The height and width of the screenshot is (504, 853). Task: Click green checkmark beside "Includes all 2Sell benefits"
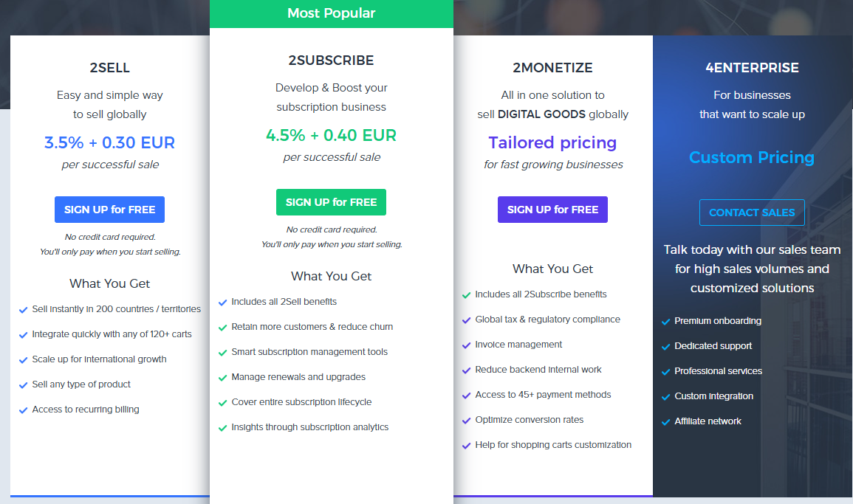tap(222, 303)
